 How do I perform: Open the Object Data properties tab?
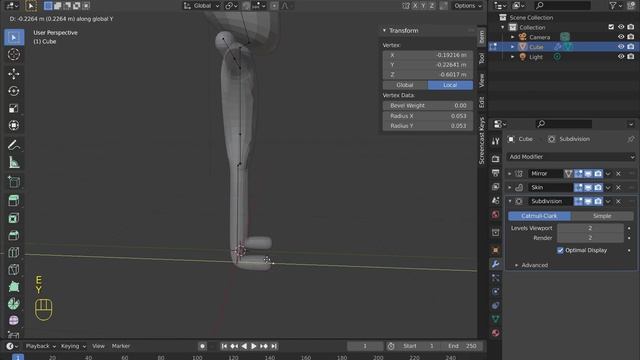coord(496,319)
